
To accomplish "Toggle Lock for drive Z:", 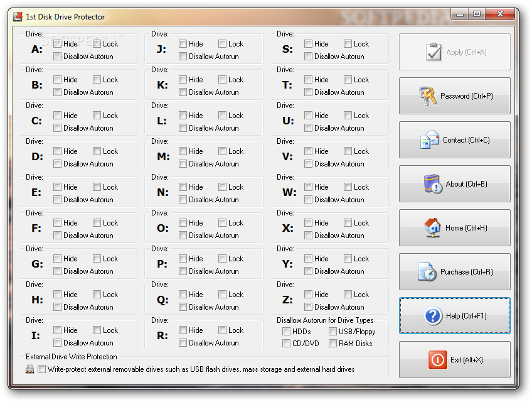I will pos(348,295).
